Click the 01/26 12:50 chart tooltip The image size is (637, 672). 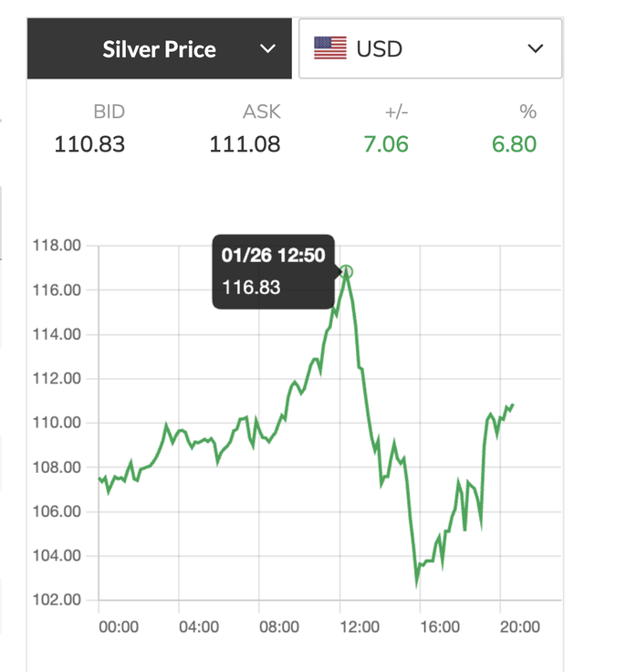[274, 271]
